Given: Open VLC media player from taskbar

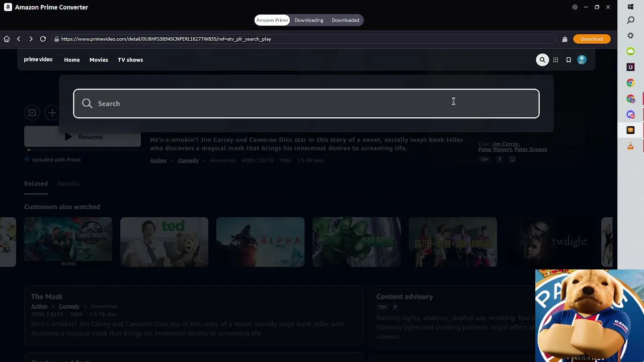Looking at the screenshot, I should pos(630,146).
